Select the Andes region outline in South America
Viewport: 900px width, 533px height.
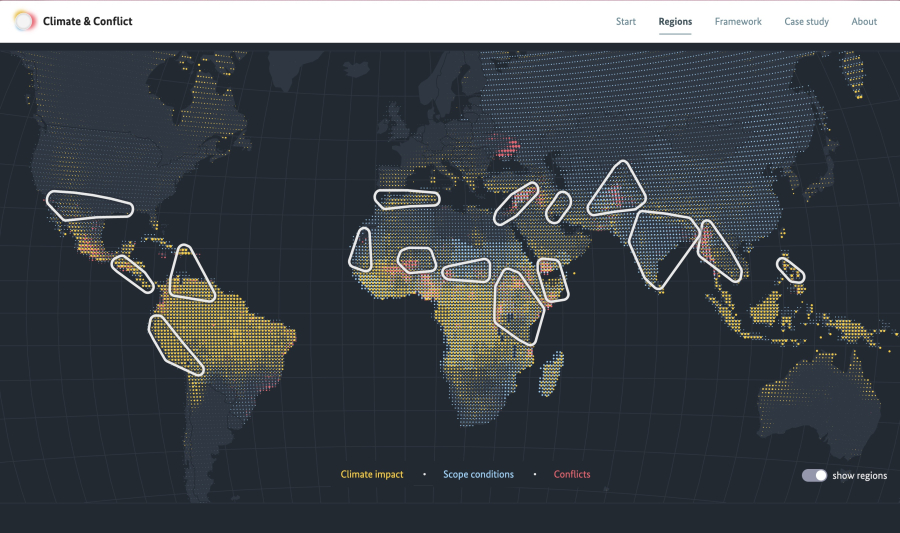175,344
